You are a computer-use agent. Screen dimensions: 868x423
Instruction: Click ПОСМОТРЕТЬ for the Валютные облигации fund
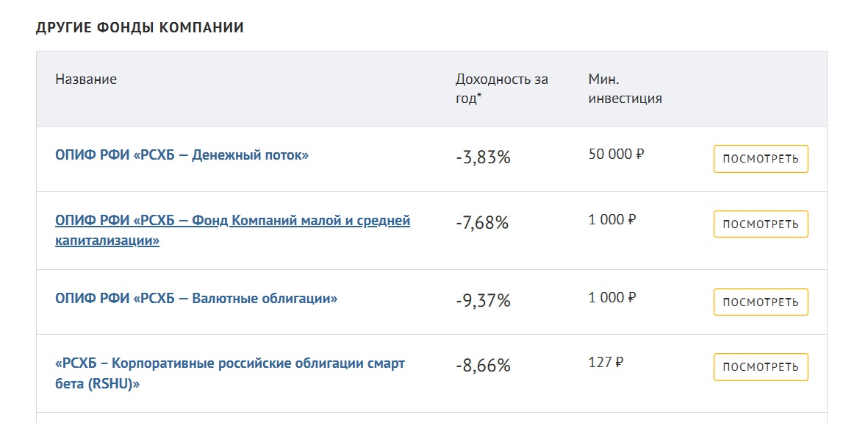tap(761, 302)
